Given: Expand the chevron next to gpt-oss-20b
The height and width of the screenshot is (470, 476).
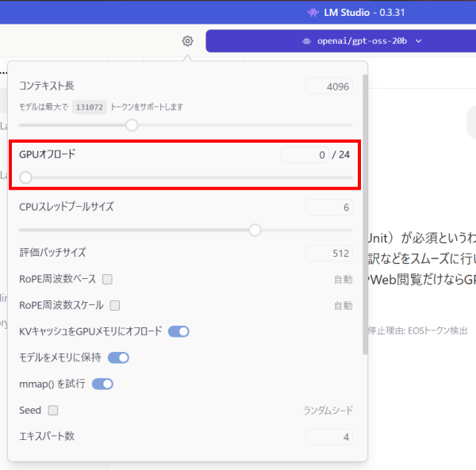Looking at the screenshot, I should point(418,41).
